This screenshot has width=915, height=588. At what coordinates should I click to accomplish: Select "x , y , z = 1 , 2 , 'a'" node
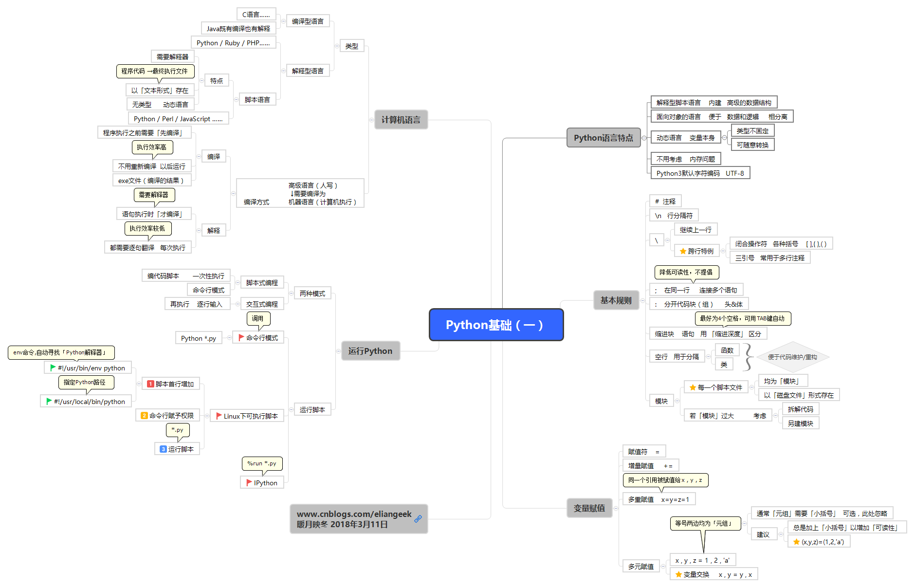click(x=703, y=560)
